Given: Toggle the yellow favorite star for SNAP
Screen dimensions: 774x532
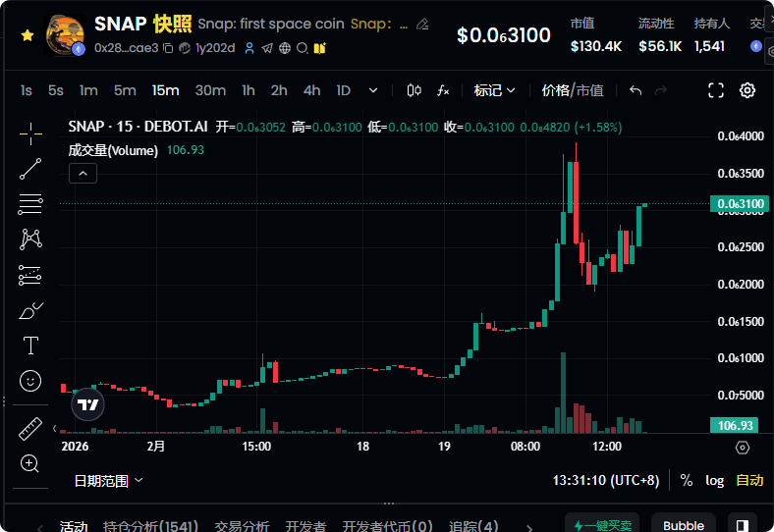Looking at the screenshot, I should (28, 35).
